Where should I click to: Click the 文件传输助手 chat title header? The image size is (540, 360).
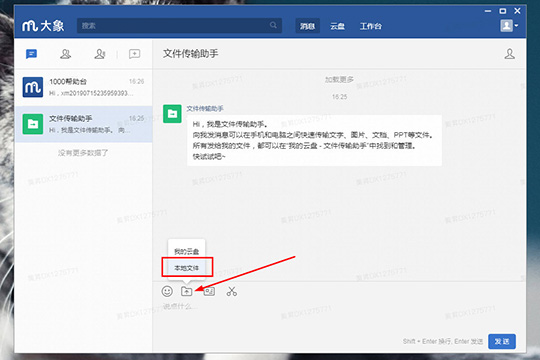[190, 53]
